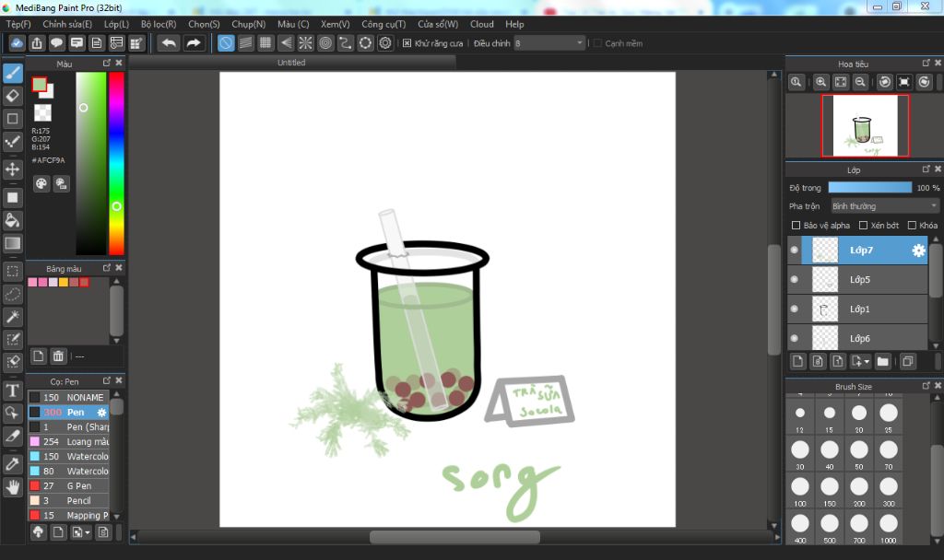Pick brush size 1000 preset
944x560 pixels.
889,528
